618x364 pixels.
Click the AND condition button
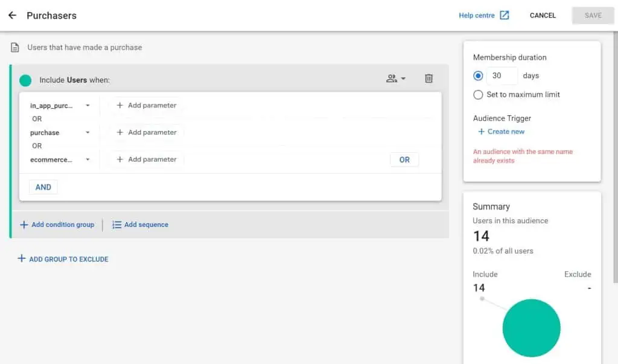point(43,187)
